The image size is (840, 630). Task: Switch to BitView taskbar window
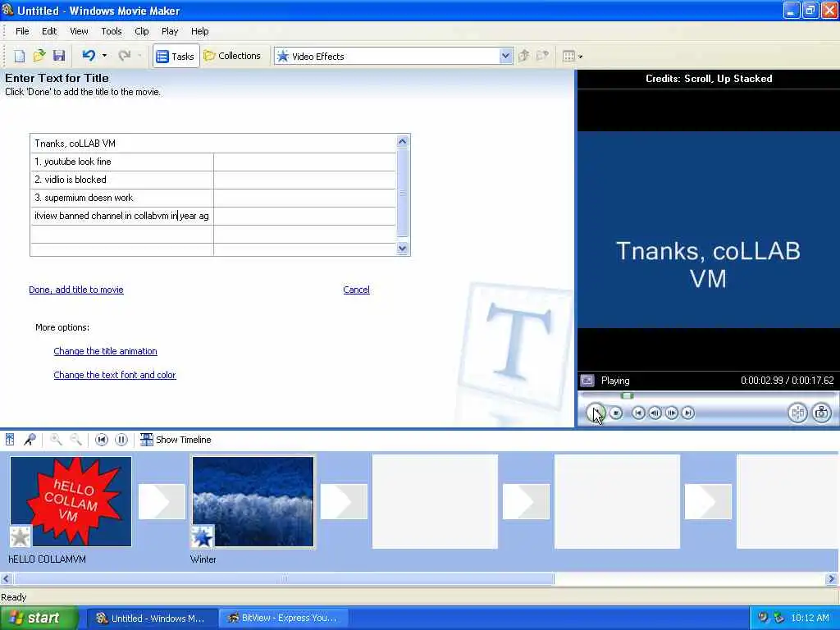[284, 619]
